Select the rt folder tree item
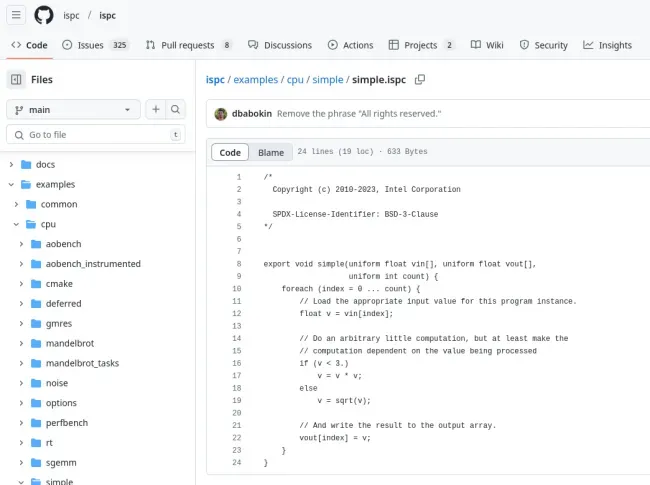 click(49, 443)
